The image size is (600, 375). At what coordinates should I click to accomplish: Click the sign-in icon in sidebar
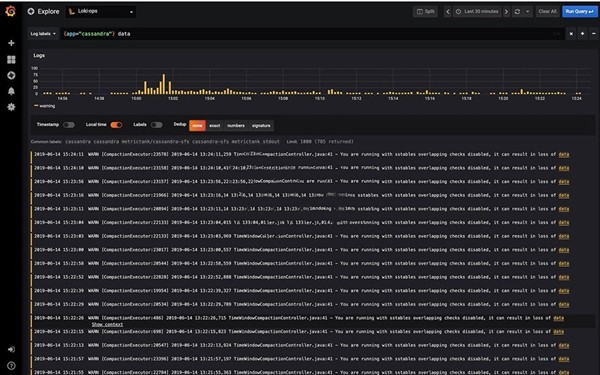point(11,349)
